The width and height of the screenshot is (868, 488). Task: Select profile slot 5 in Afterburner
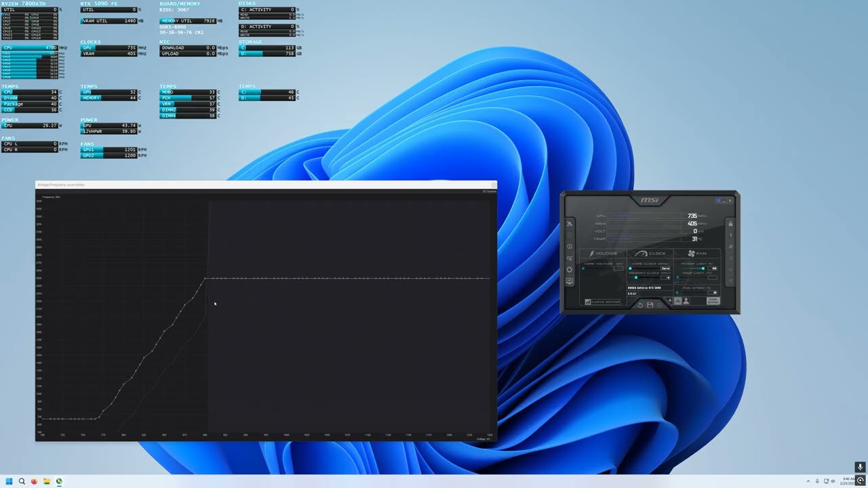(730, 281)
